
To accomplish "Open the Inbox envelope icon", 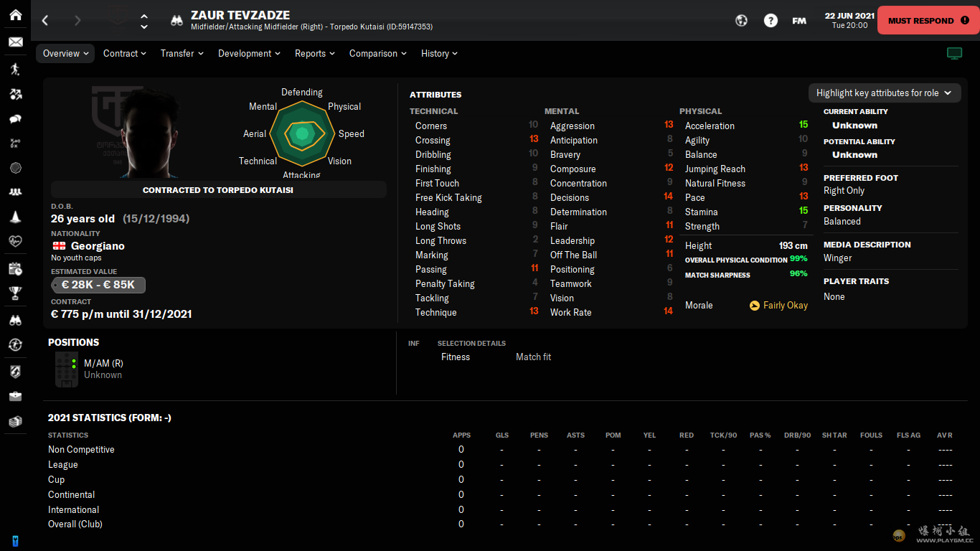I will (15, 42).
